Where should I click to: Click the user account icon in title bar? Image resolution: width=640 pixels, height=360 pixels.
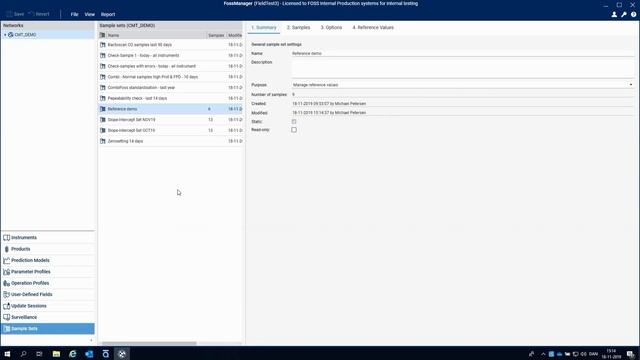[614, 14]
